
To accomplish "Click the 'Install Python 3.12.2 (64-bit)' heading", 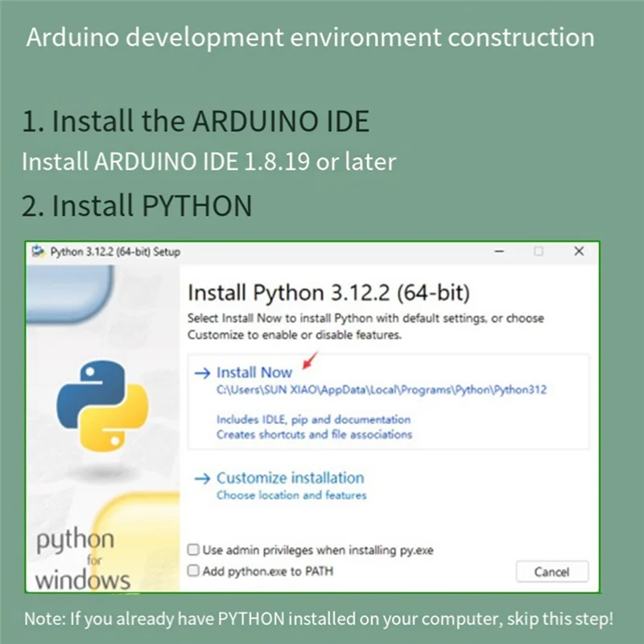I will pyautogui.click(x=328, y=293).
